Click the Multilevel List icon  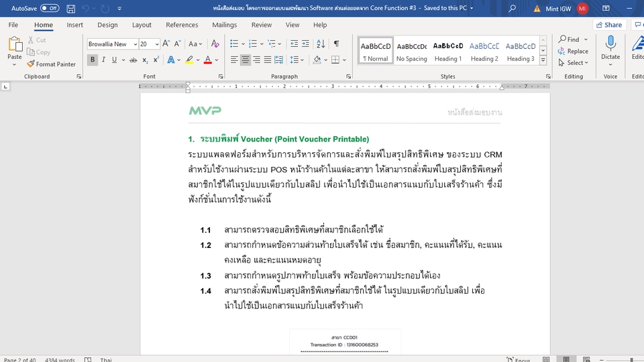click(271, 44)
